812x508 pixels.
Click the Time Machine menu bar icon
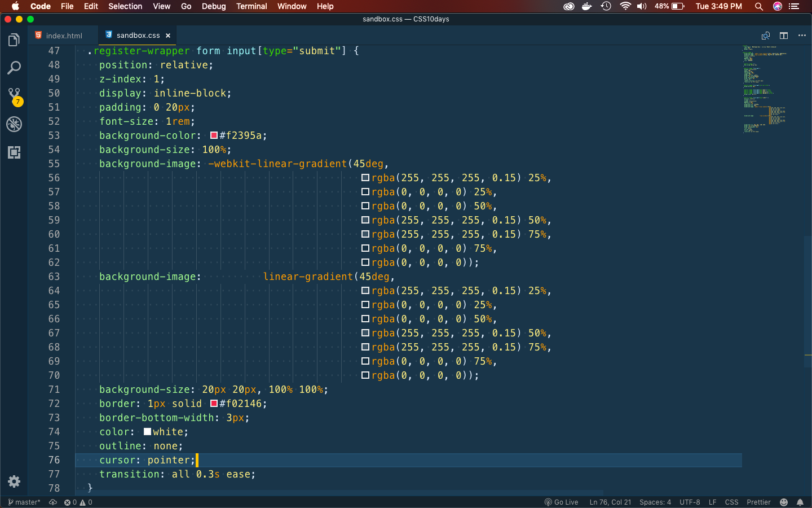click(x=606, y=6)
